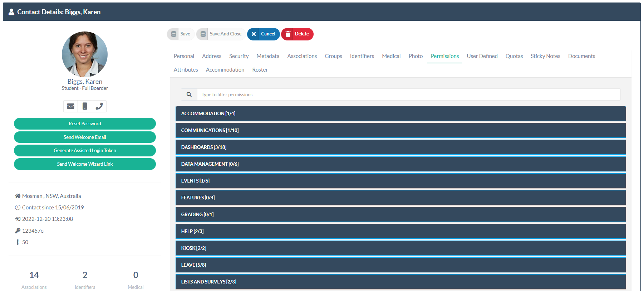
Task: Click the 14 Associations counter
Action: 34,280
